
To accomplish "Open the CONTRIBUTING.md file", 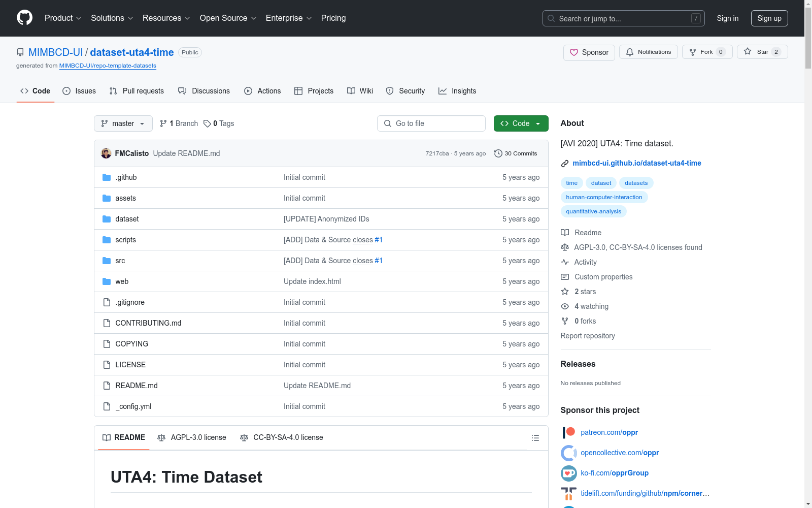I will click(148, 323).
